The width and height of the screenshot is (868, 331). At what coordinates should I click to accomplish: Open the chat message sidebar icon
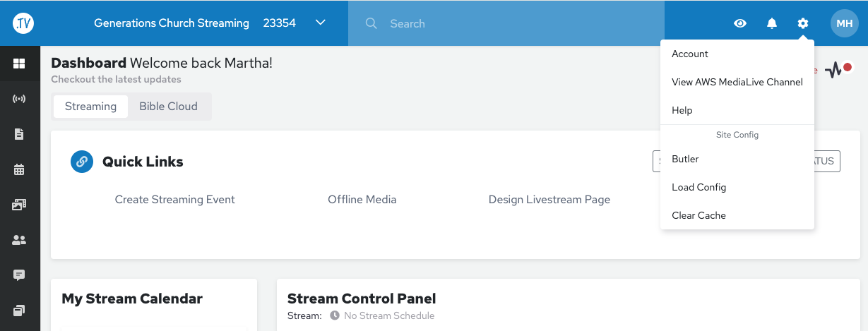[x=19, y=275]
